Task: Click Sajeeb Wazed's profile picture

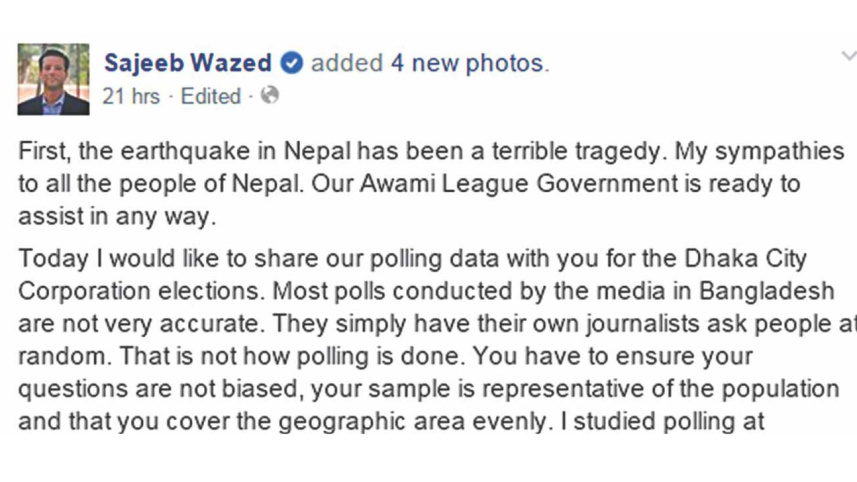Action: (53, 79)
